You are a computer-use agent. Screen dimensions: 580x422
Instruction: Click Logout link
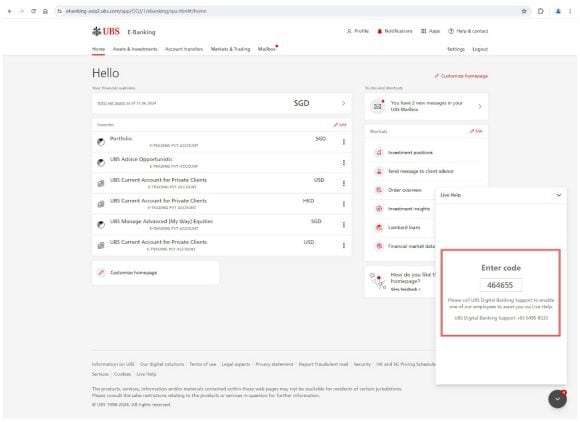(x=480, y=49)
